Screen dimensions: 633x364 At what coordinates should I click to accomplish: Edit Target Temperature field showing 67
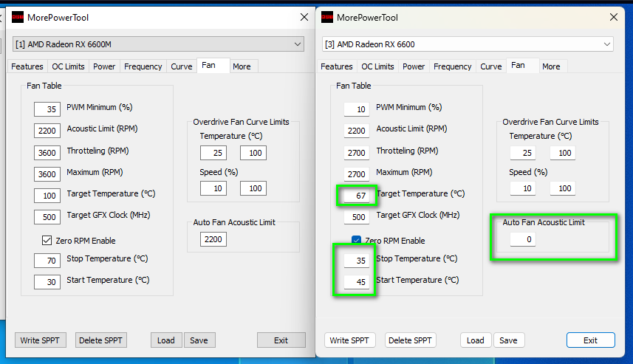pos(357,196)
